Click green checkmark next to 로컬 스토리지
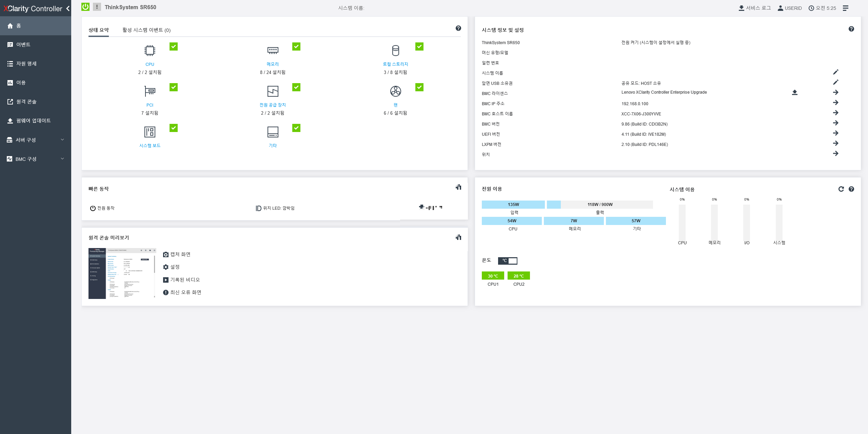Image resolution: width=868 pixels, height=434 pixels. point(419,46)
